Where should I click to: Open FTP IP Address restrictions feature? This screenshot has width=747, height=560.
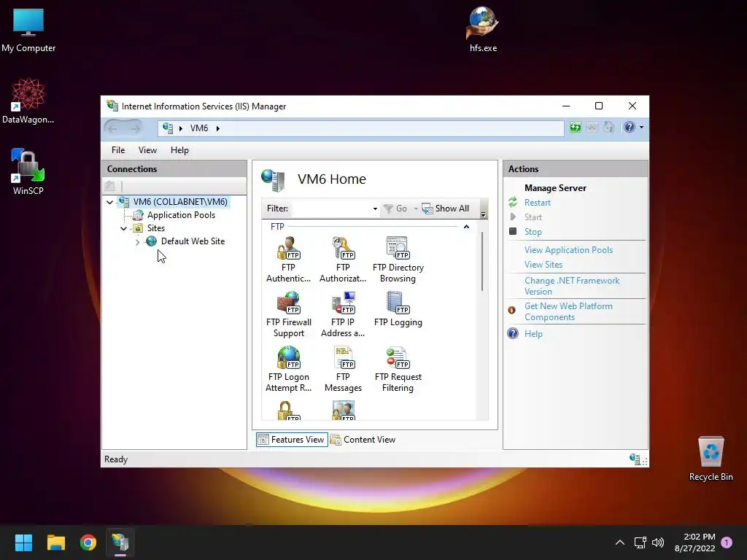click(x=343, y=315)
